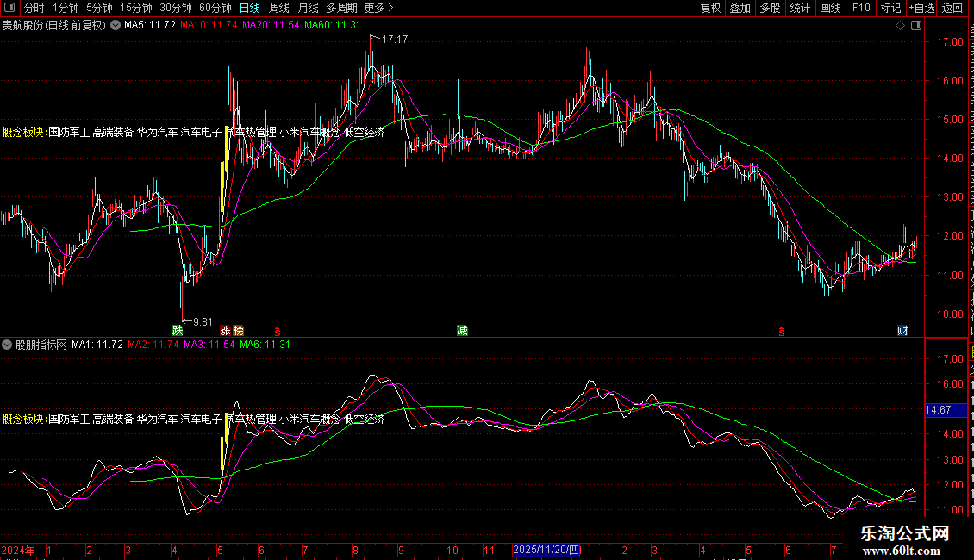The image size is (974, 560).
Task: Open the 多股 multi-stock view
Action: [x=770, y=8]
